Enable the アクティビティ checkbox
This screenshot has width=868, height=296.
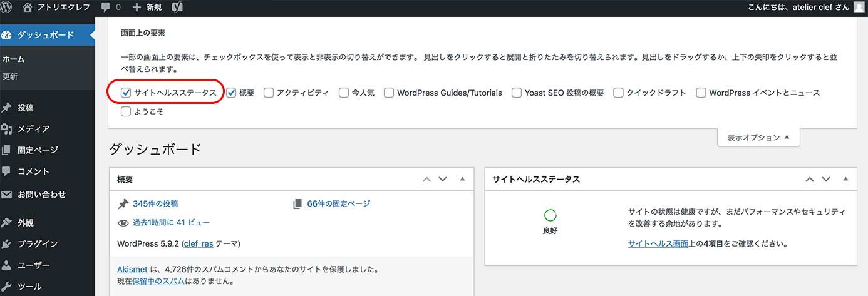tap(269, 93)
